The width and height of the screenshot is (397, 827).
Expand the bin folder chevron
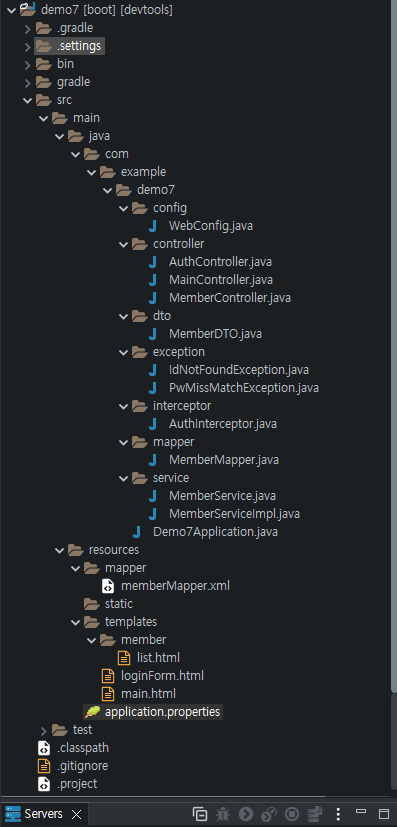(27, 64)
